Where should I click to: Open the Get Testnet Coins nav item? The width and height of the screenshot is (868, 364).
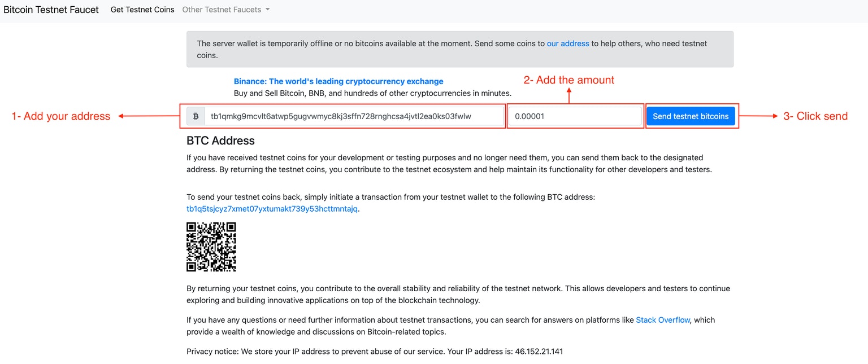point(142,10)
